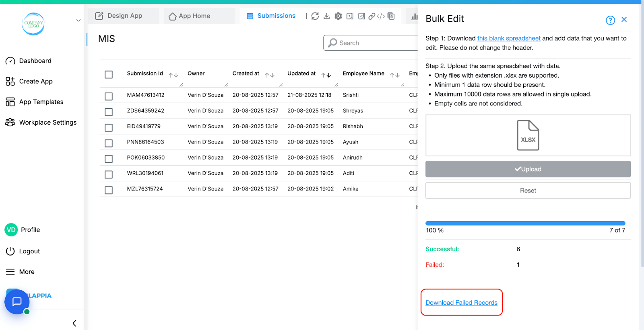Open App Templates

(42, 102)
